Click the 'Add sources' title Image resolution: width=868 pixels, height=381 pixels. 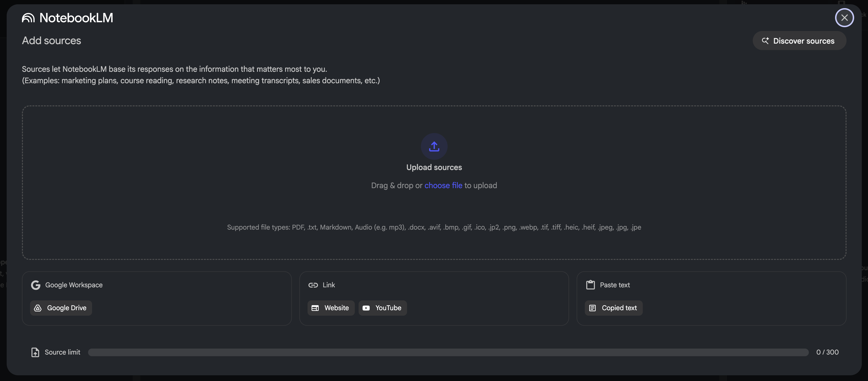click(x=52, y=41)
